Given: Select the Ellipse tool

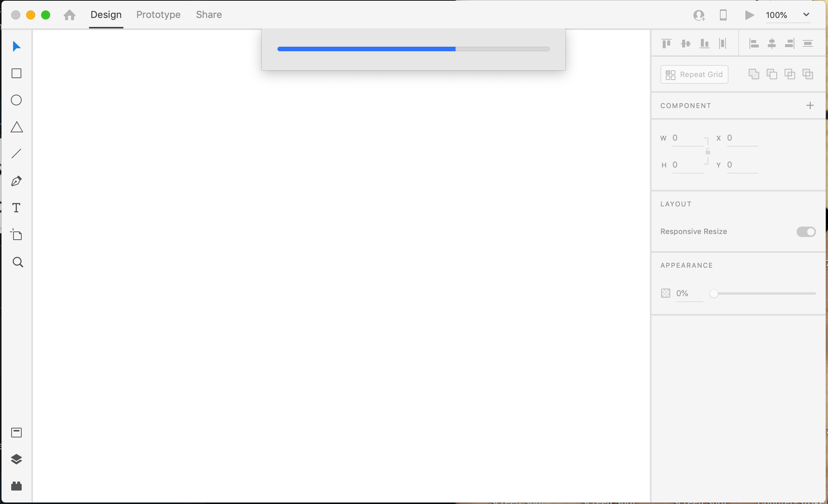Looking at the screenshot, I should (16, 100).
